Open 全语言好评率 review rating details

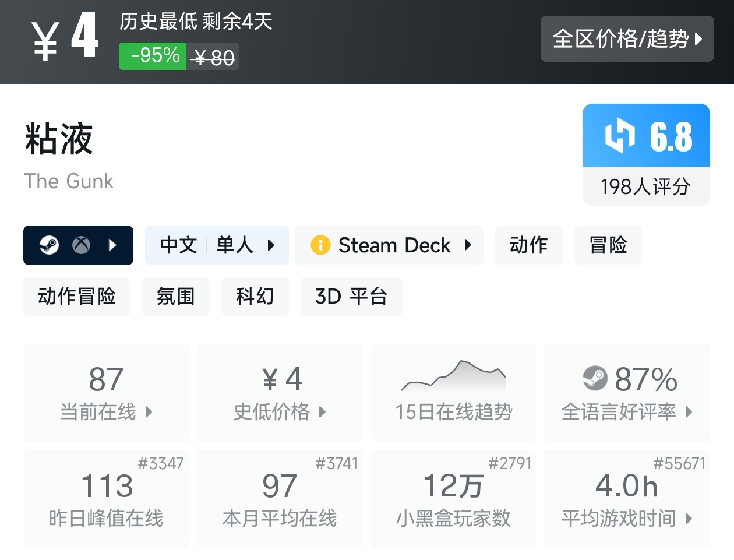[627, 393]
